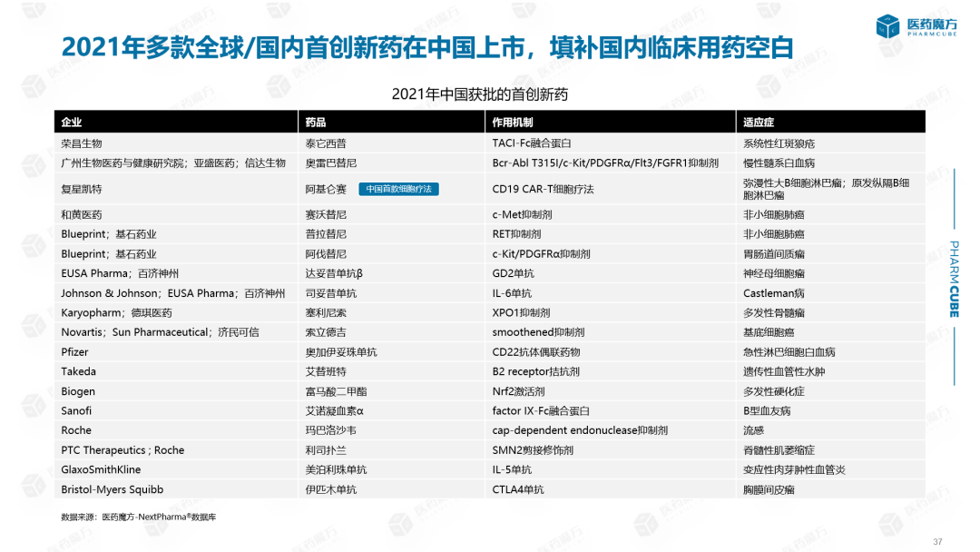
Task: Click the blue 中国首款细胞疗法 badge
Action: (x=398, y=189)
